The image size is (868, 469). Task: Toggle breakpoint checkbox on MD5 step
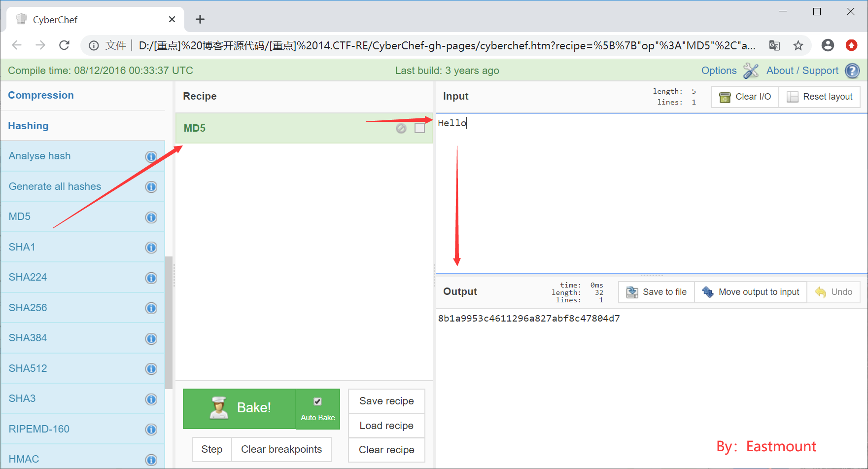(x=419, y=128)
